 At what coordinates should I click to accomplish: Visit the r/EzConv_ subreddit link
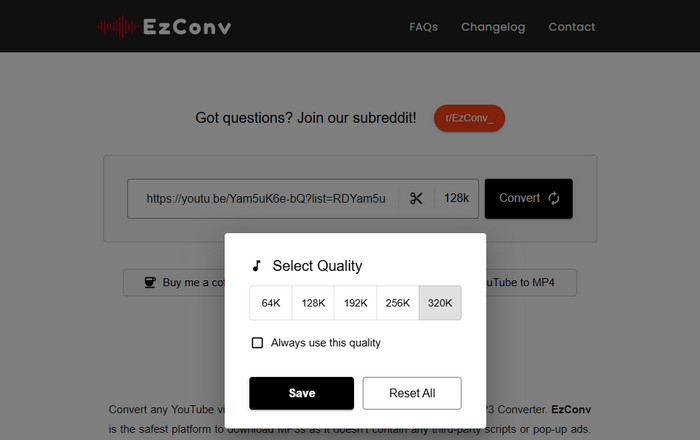pyautogui.click(x=469, y=118)
